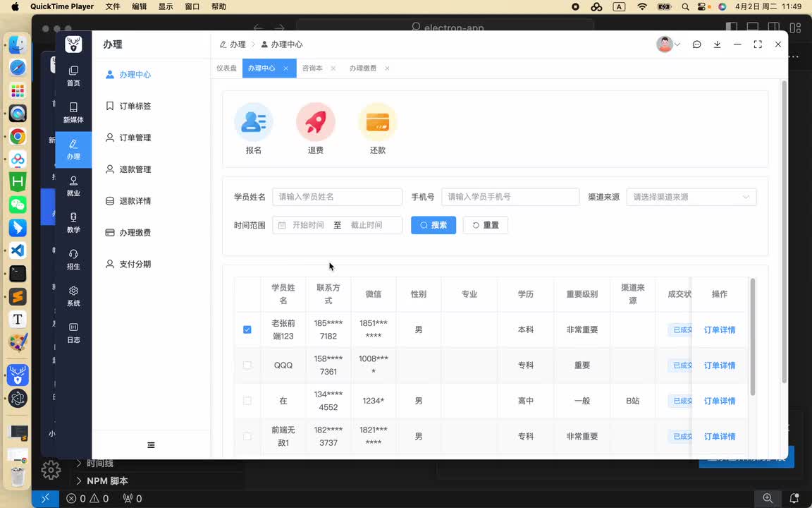Click the 办理 breadcrumb link

pos(233,44)
